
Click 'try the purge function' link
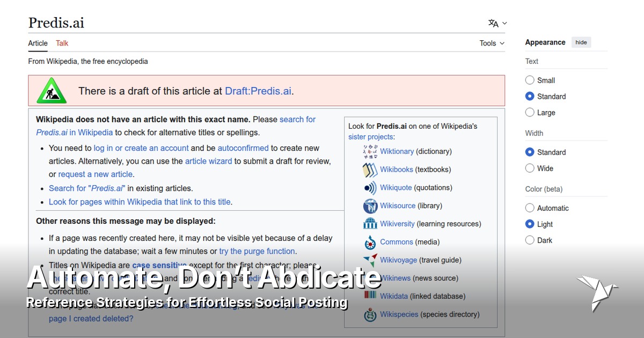point(257,251)
